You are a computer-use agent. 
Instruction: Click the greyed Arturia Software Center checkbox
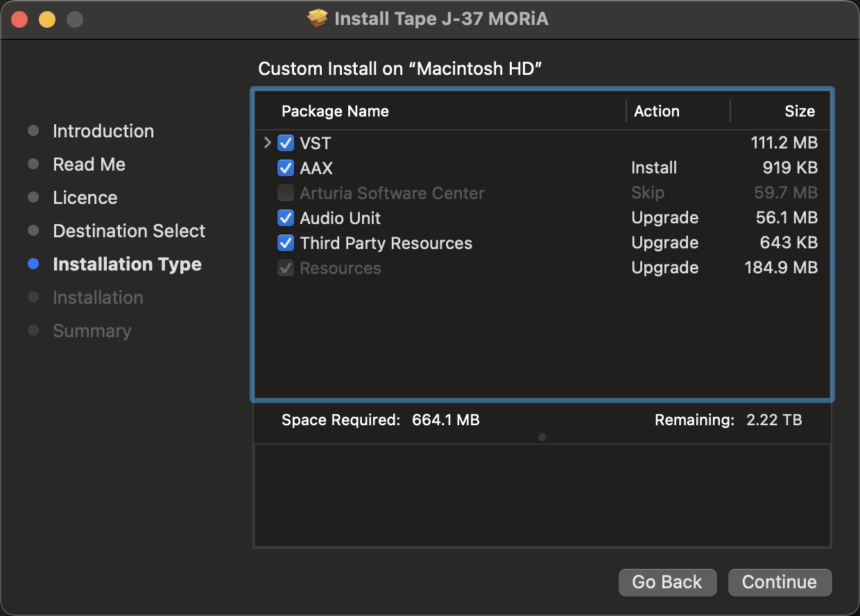tap(286, 193)
